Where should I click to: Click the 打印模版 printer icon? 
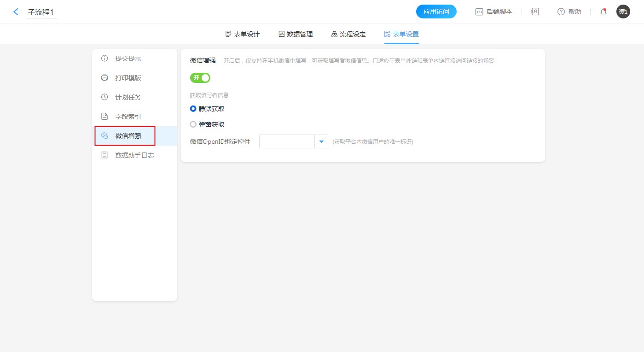pos(104,78)
